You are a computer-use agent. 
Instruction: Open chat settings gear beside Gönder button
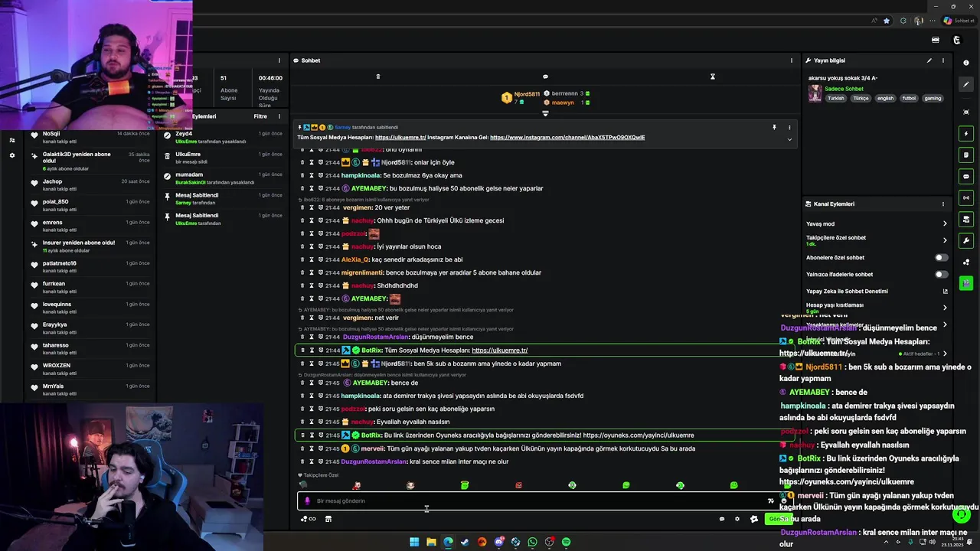737,519
